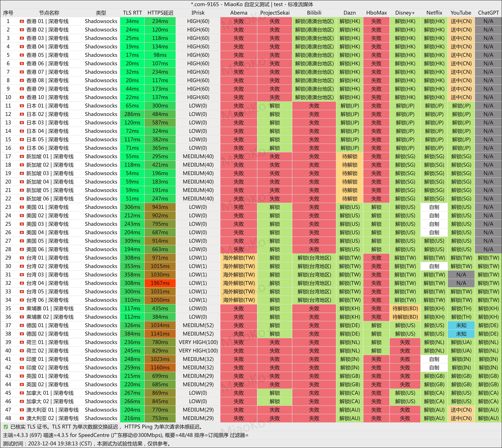Click the flag icon beside 日本 01
This screenshot has width=502, height=448.
(22, 106)
